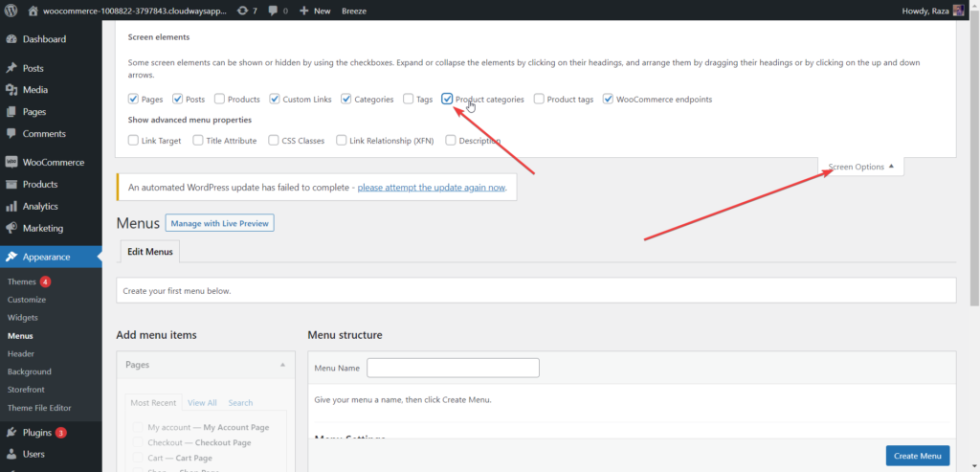The height and width of the screenshot is (472, 980).
Task: Enable the Tags screen element checkbox
Action: [x=409, y=99]
